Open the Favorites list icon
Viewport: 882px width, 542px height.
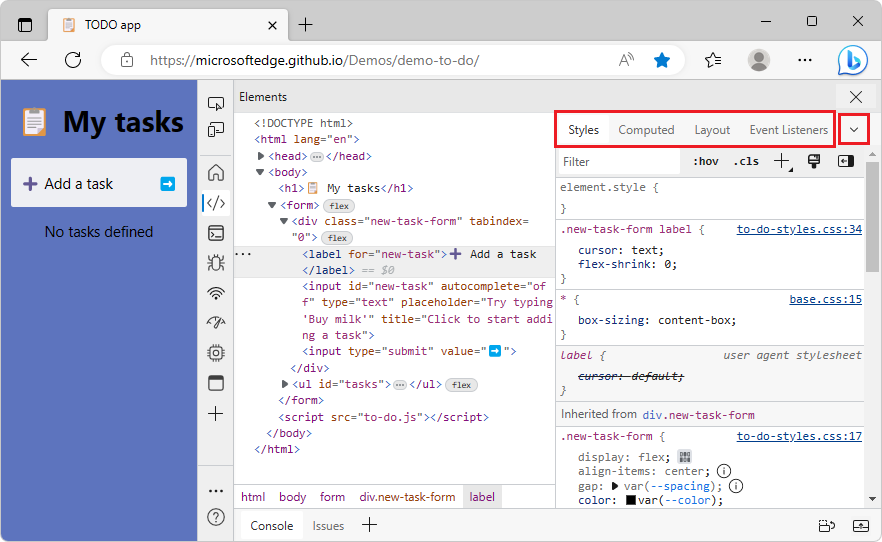pos(713,60)
